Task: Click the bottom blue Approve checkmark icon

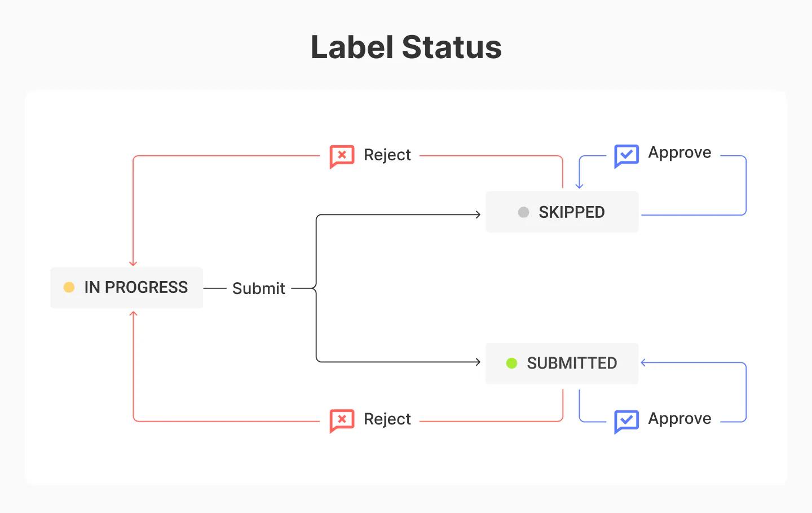Action: point(626,421)
